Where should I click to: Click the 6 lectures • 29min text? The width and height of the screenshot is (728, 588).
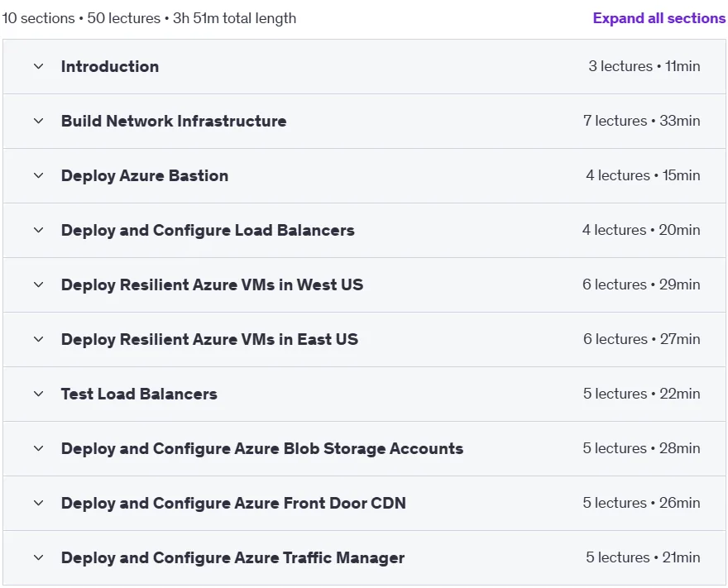coord(641,284)
